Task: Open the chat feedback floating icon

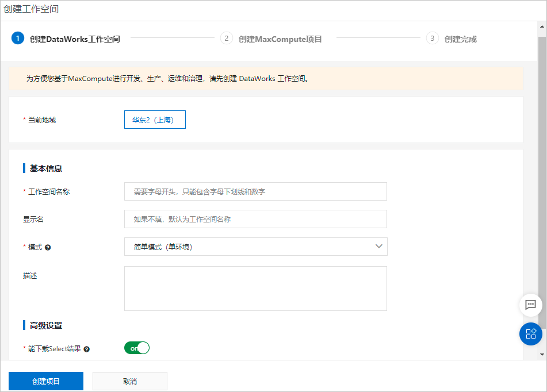Action: pyautogui.click(x=530, y=305)
